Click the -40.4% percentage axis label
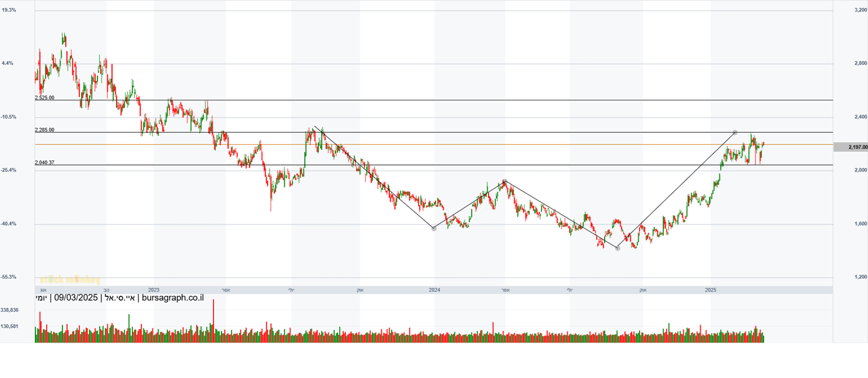The width and height of the screenshot is (868, 378). pos(9,223)
